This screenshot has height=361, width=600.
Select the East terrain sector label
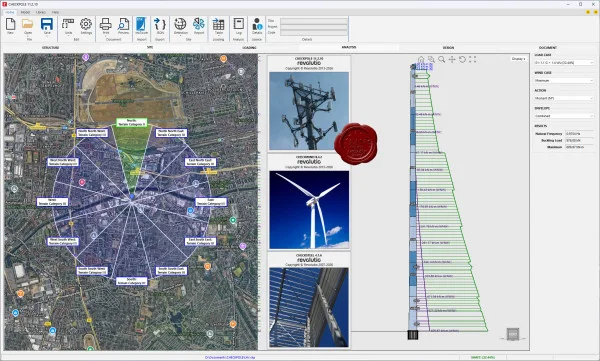pos(211,202)
